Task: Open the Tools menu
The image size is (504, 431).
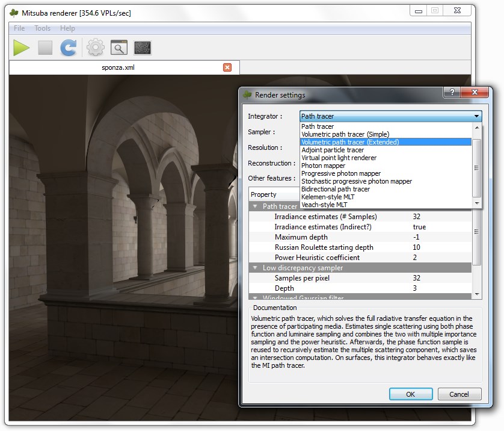Action: 42,28
